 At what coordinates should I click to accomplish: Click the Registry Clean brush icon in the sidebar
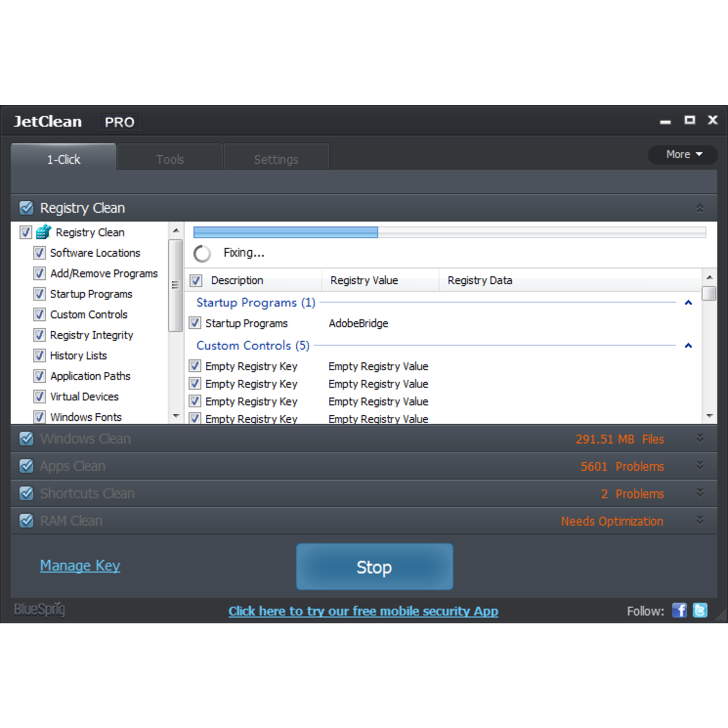click(43, 232)
